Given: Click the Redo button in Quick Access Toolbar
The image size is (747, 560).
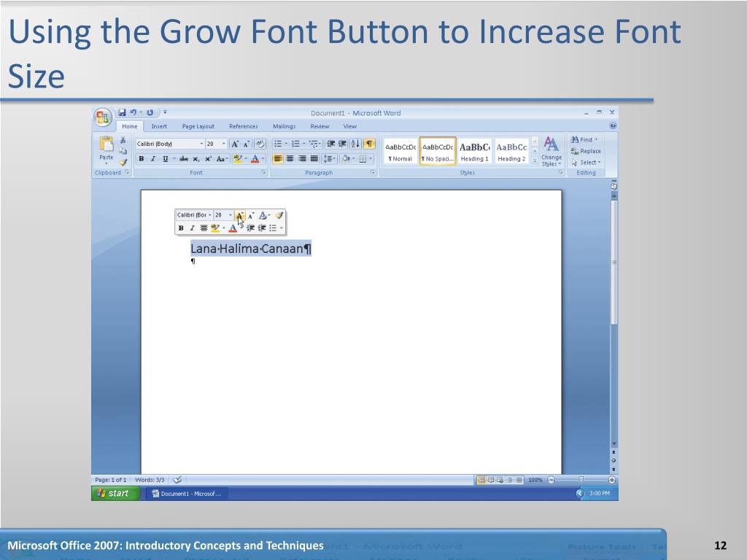Looking at the screenshot, I should [x=150, y=112].
